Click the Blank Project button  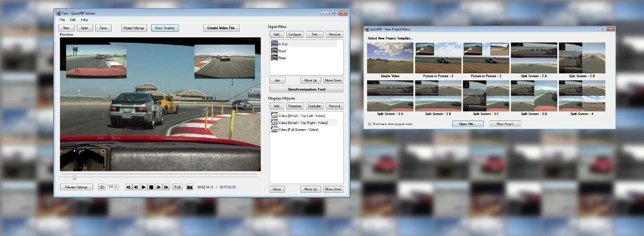click(505, 124)
